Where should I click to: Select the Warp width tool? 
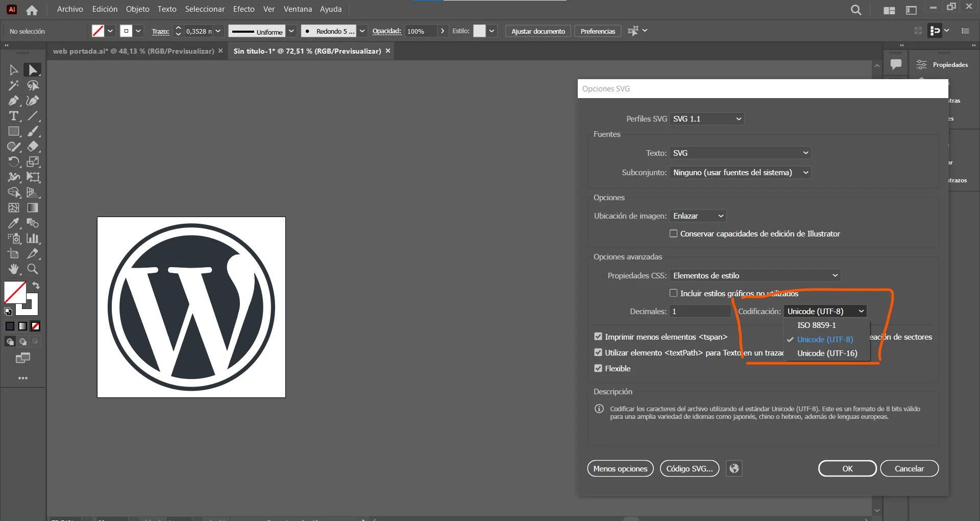click(x=14, y=177)
